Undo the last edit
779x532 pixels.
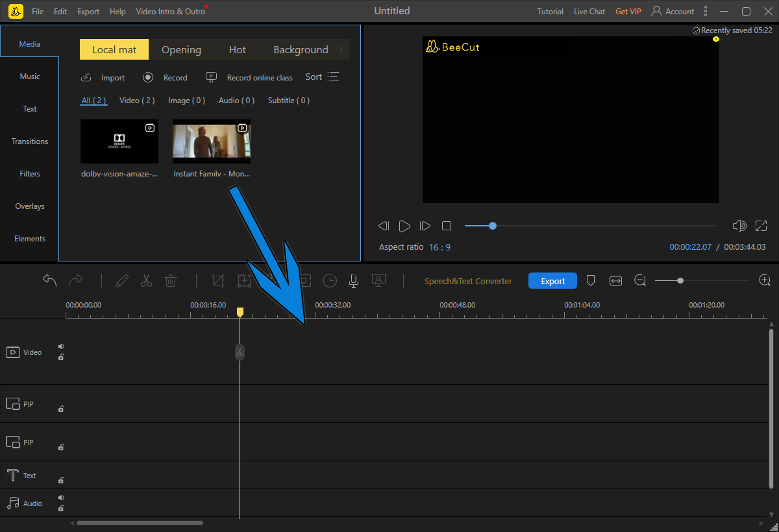[49, 280]
